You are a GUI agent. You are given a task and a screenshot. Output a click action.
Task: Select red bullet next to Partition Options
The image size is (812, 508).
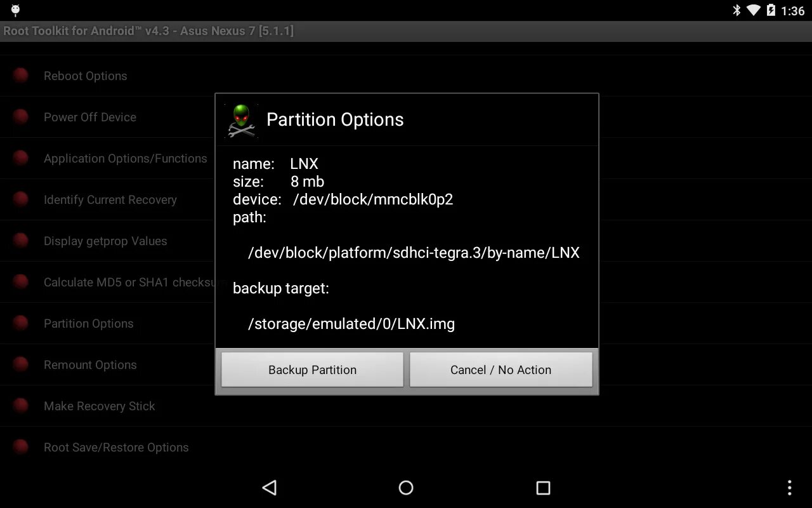[21, 323]
